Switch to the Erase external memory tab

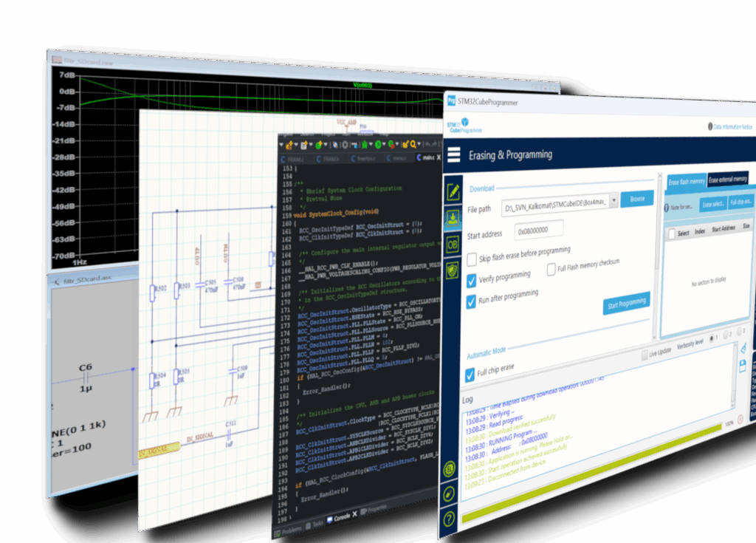pyautogui.click(x=728, y=180)
